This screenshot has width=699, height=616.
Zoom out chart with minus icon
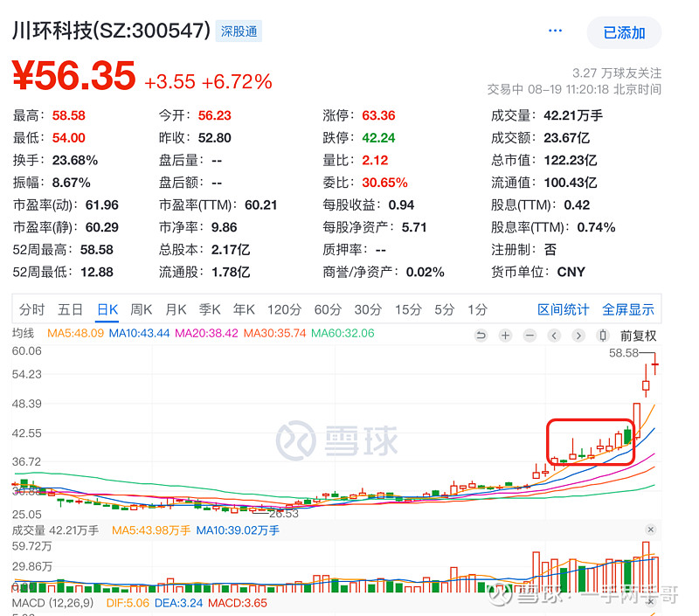[529, 336]
